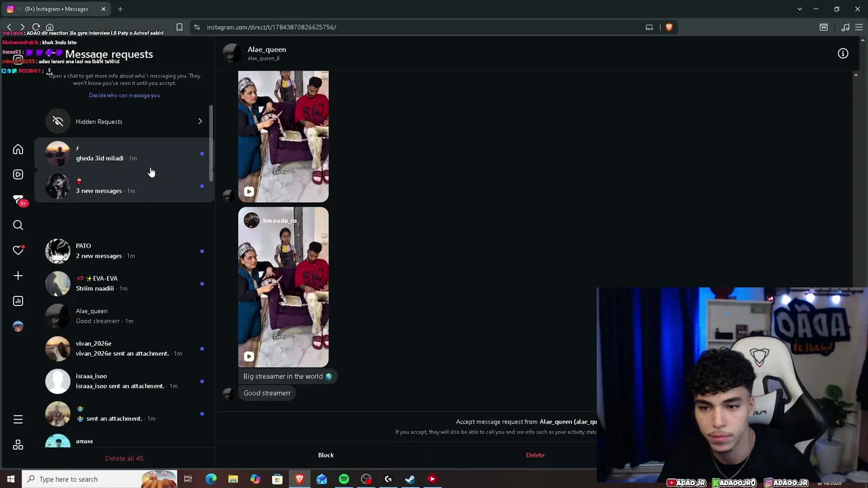Image resolution: width=868 pixels, height=488 pixels.
Task: Click the 'Big streaamer in the world' message
Action: tap(288, 376)
